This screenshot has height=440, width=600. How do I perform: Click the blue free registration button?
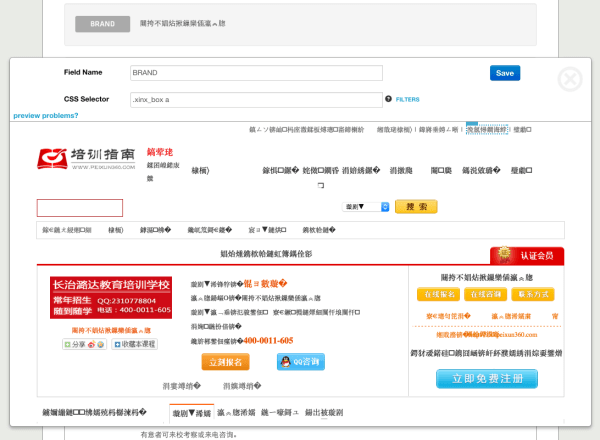(487, 379)
